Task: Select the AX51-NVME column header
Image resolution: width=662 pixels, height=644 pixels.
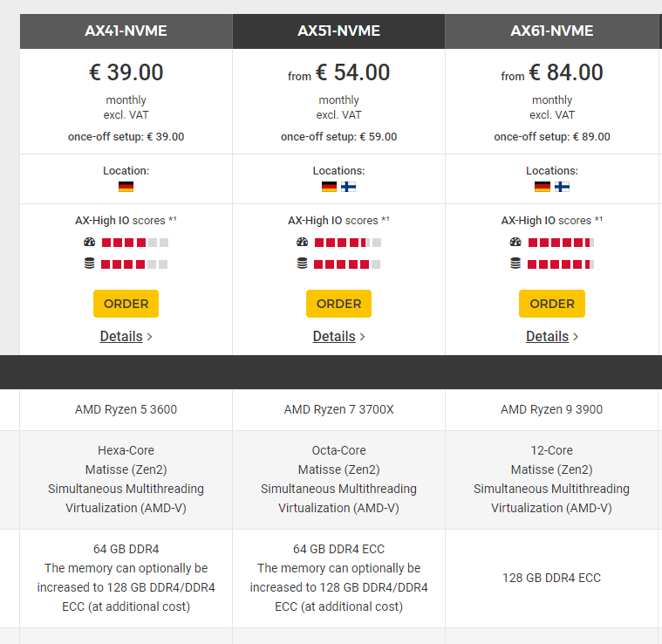Action: click(x=338, y=31)
